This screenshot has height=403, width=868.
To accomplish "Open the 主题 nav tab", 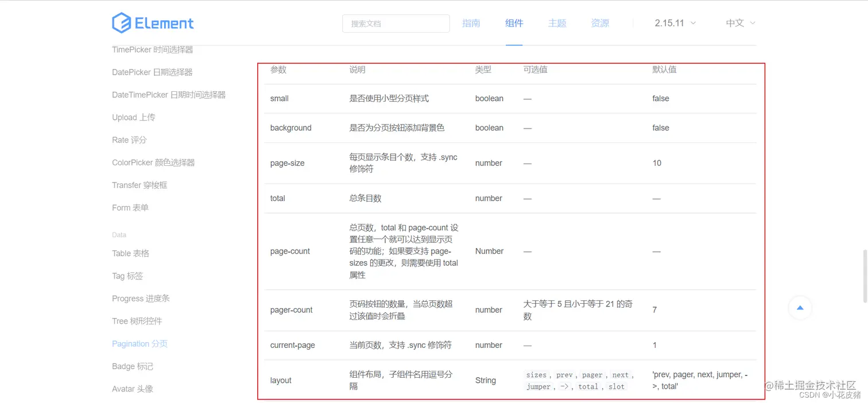I will click(557, 23).
